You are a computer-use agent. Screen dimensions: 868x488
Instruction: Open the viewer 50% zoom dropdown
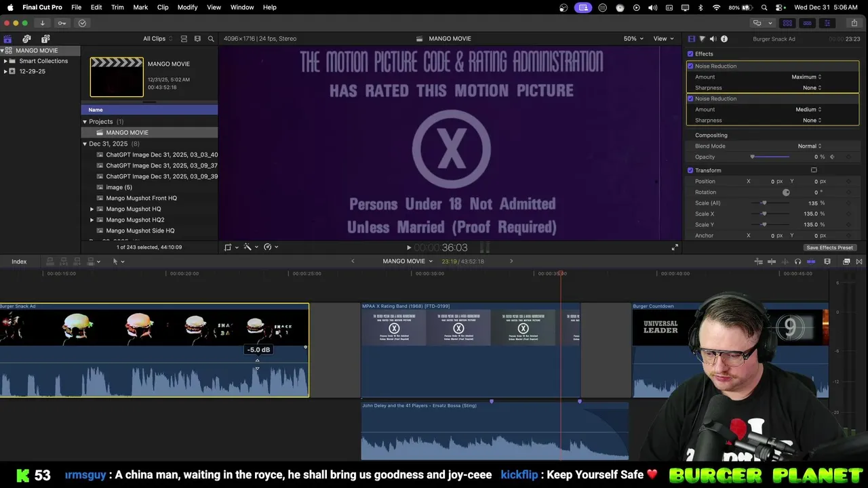633,39
